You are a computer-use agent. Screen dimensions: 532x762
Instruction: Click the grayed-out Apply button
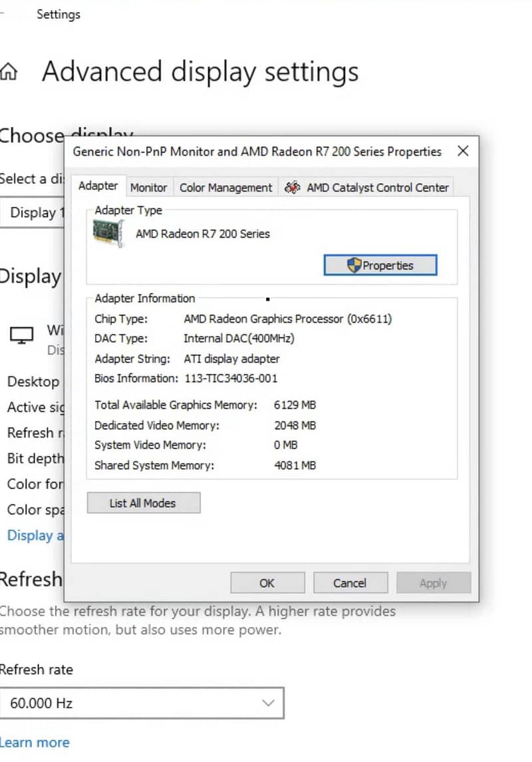434,582
